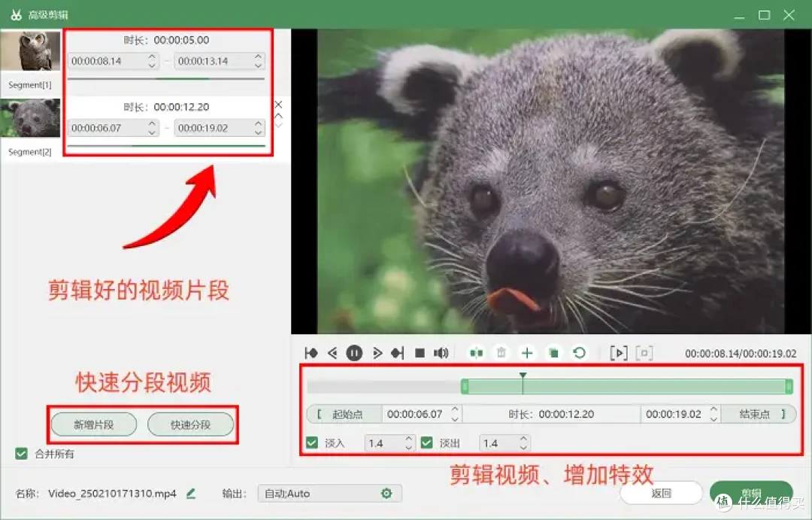Click the time readout 00:00:08.14/00:00:19.02
Screen dimensions: 812x520
coord(741,354)
